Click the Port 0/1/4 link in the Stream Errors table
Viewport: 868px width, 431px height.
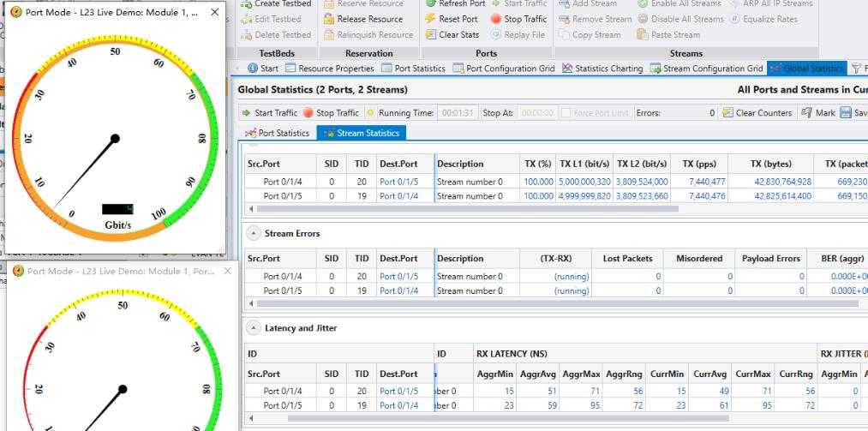coord(398,290)
